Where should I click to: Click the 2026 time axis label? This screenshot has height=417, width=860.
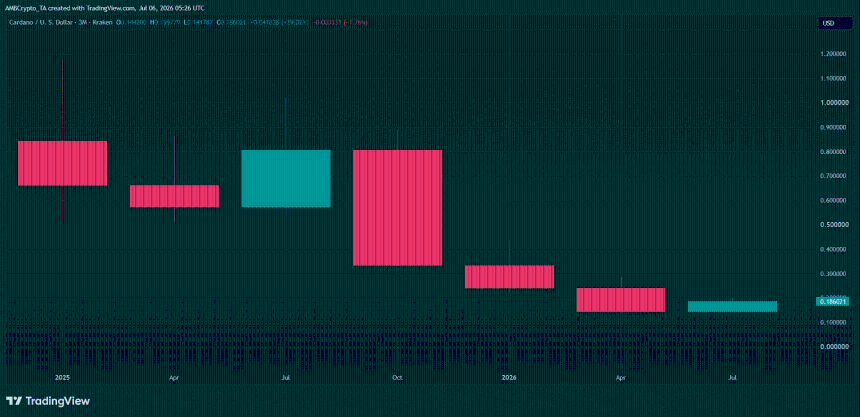click(510, 377)
